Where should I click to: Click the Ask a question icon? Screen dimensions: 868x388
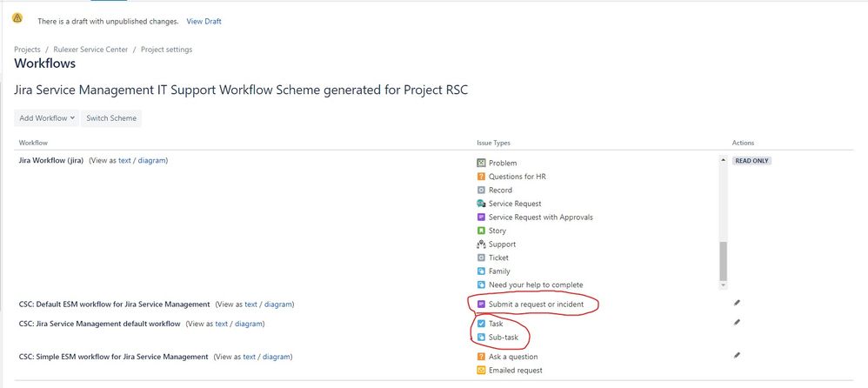point(481,357)
